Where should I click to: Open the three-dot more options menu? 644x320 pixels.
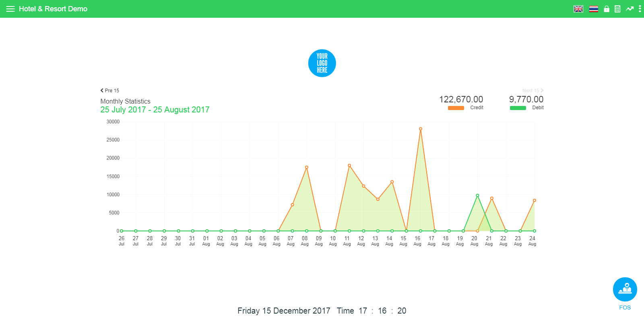tap(640, 9)
